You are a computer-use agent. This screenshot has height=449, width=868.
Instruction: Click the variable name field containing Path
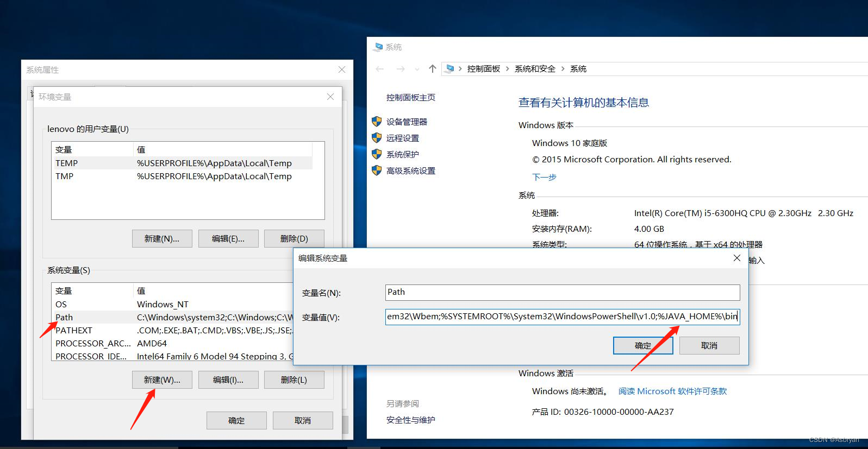(563, 292)
